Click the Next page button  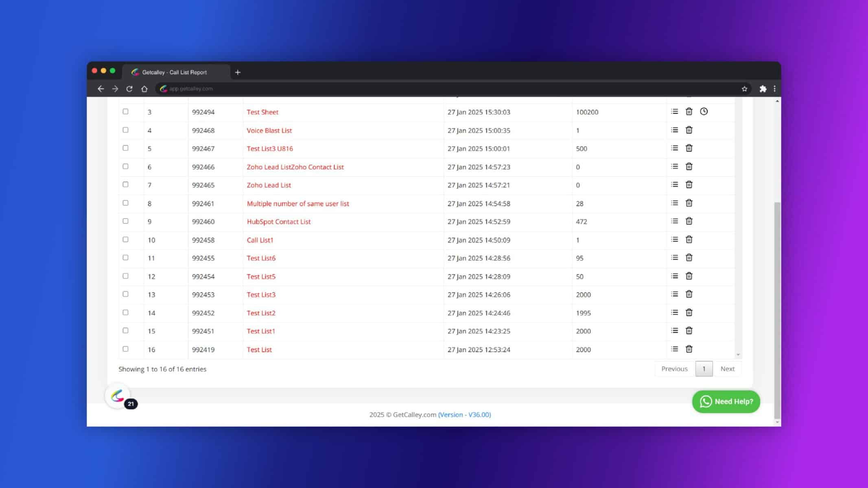(x=727, y=369)
